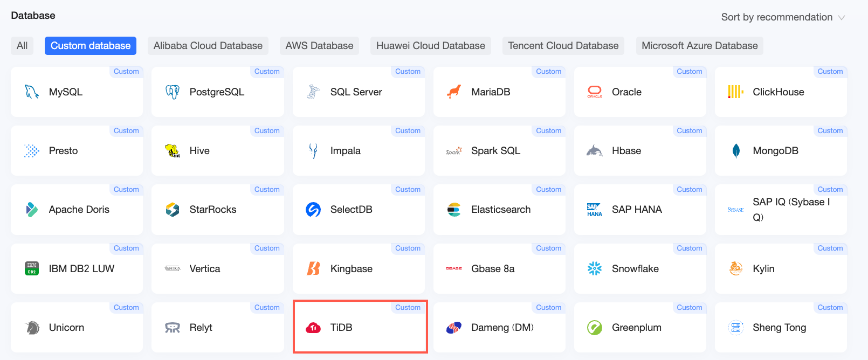Click the StarRocks logo icon
868x360 pixels.
[173, 210]
